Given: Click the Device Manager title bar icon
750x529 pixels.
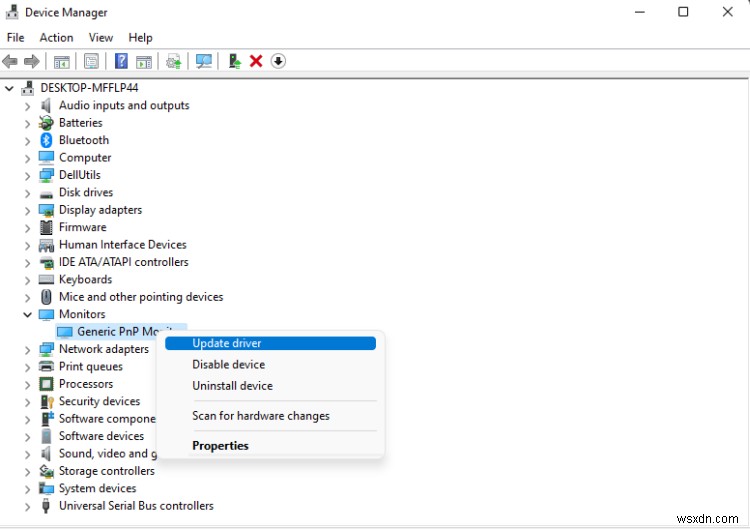Looking at the screenshot, I should pyautogui.click(x=12, y=12).
